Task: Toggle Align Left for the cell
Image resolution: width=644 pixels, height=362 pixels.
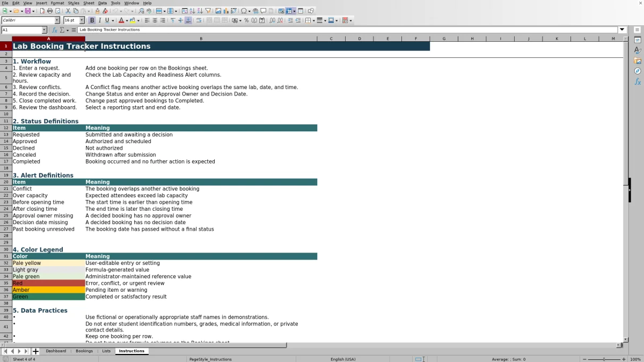Action: click(147, 20)
